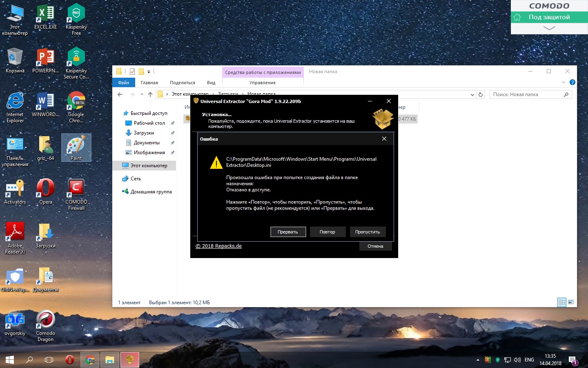
Task: Open Kaspersky Secure Connection shortcut
Action: click(76, 63)
